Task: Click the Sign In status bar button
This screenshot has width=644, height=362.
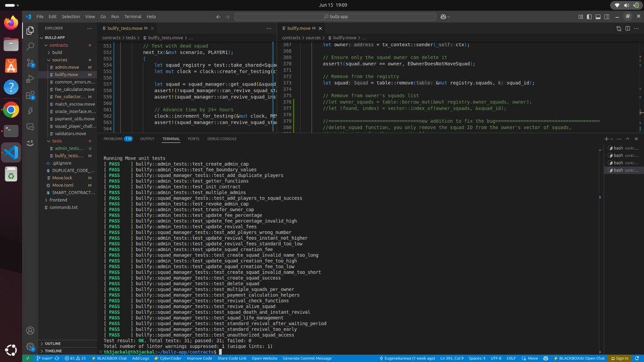Action: coord(619,358)
